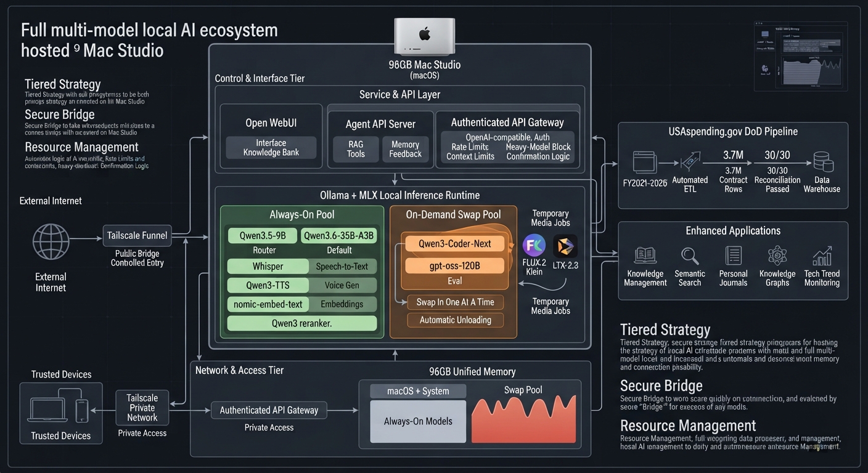
Task: Click the Mac Studio computer icon
Action: point(425,36)
